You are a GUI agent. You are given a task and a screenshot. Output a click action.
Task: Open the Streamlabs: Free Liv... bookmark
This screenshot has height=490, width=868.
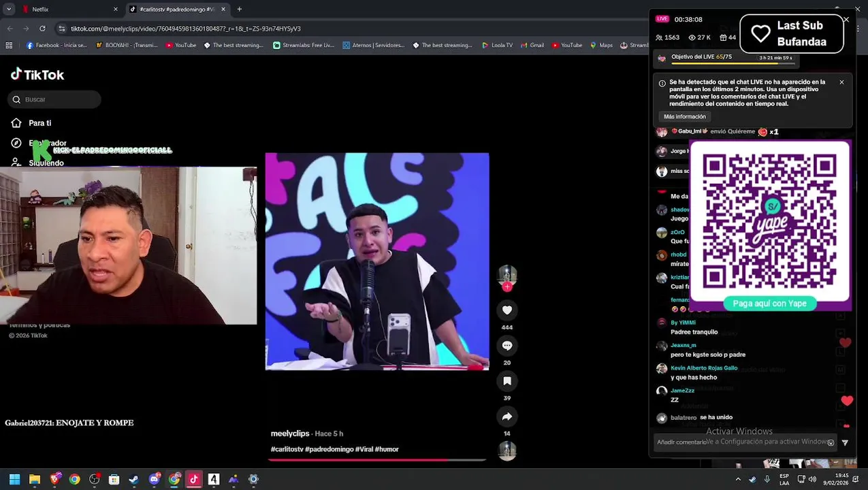pos(304,46)
